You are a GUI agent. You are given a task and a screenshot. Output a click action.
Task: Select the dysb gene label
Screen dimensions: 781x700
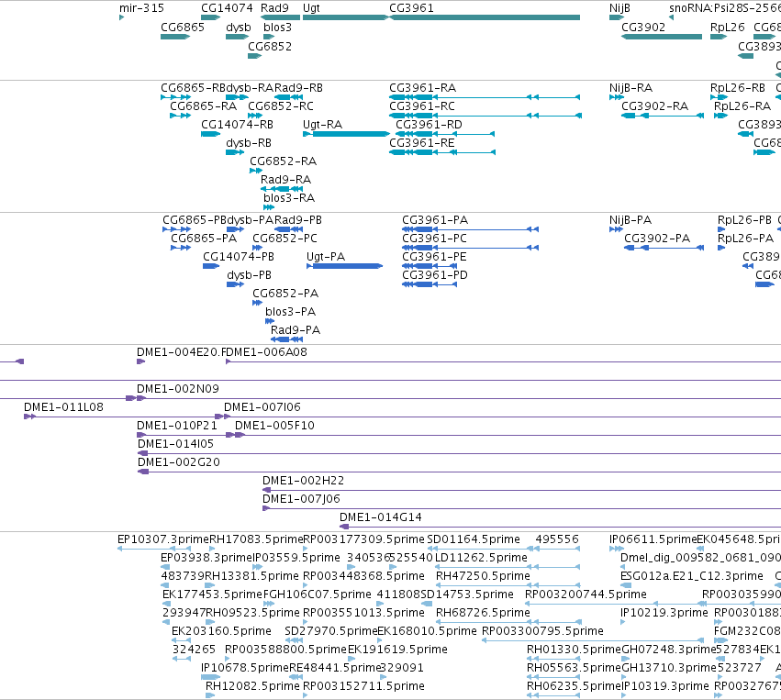coord(238,27)
